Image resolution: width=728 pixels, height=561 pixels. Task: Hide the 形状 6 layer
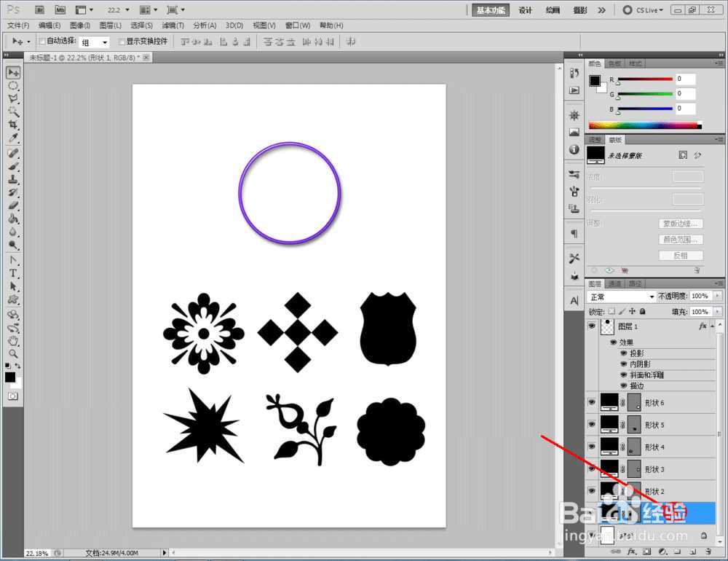click(x=591, y=402)
